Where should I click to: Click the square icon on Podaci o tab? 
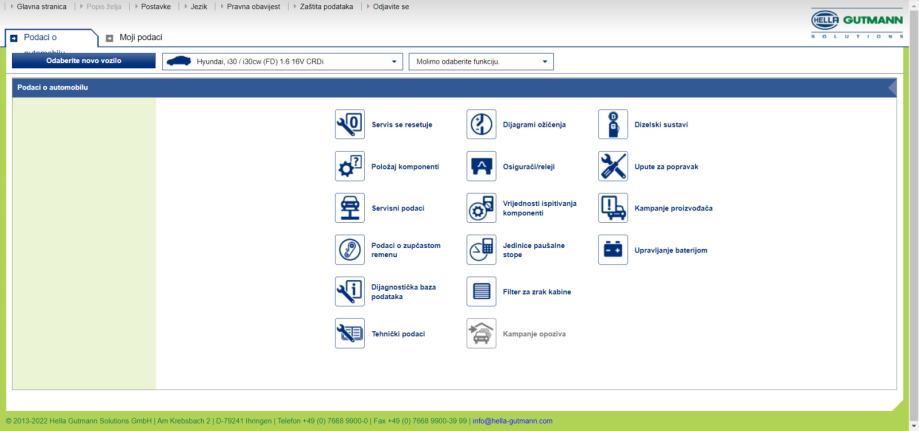pyautogui.click(x=14, y=38)
